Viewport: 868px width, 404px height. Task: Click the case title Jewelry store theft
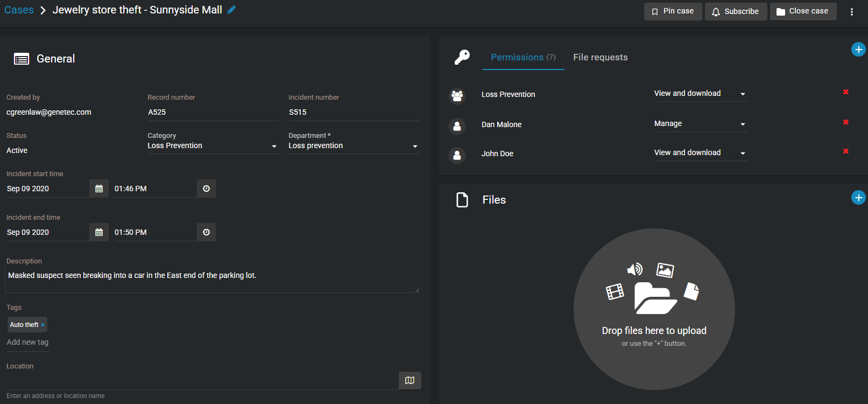(x=137, y=10)
